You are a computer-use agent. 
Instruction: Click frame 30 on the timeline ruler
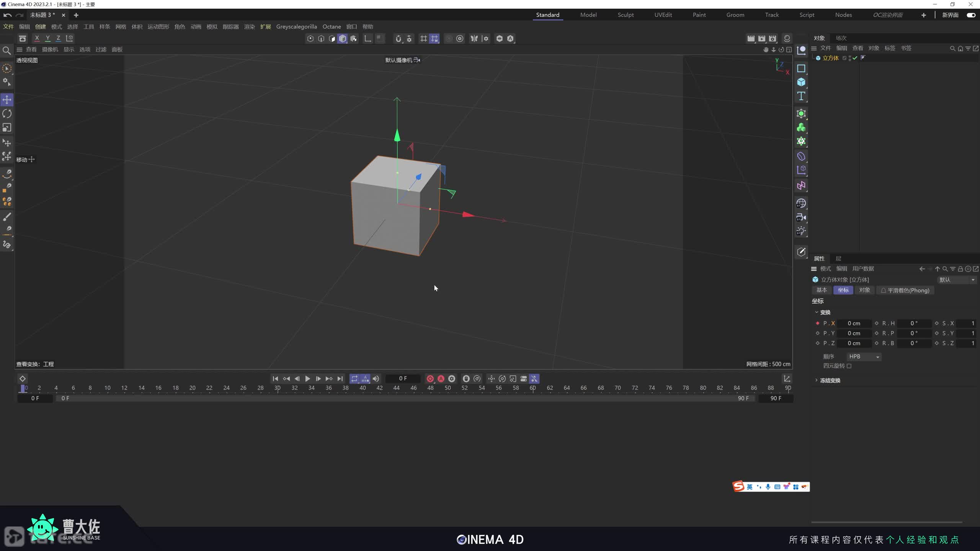point(278,388)
